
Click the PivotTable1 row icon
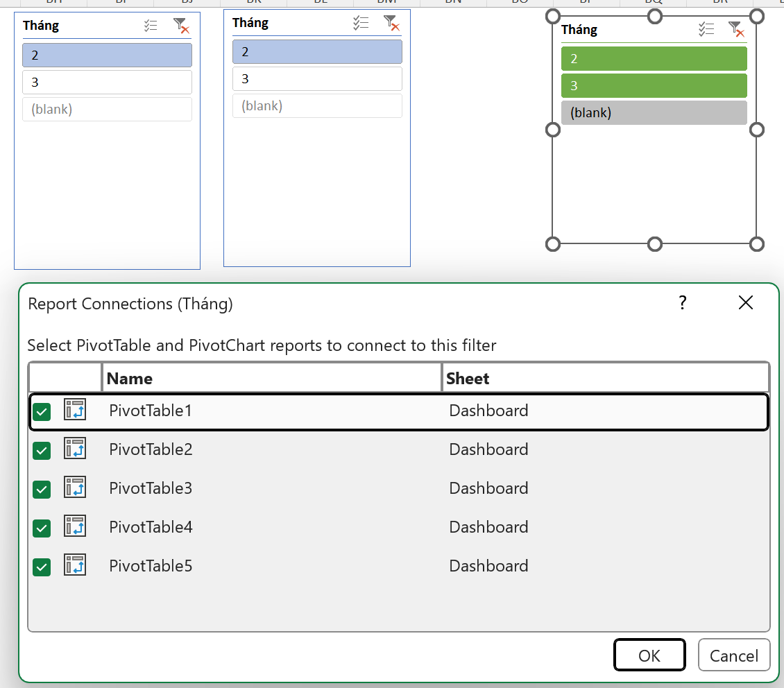point(75,410)
